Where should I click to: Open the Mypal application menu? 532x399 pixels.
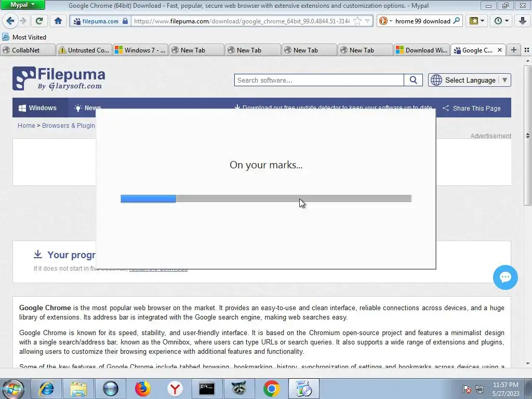coord(22,5)
